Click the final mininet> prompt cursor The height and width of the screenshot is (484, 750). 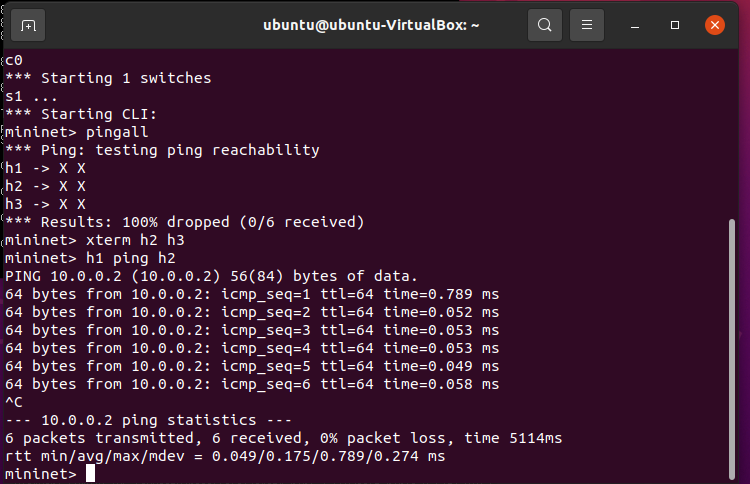coord(90,473)
